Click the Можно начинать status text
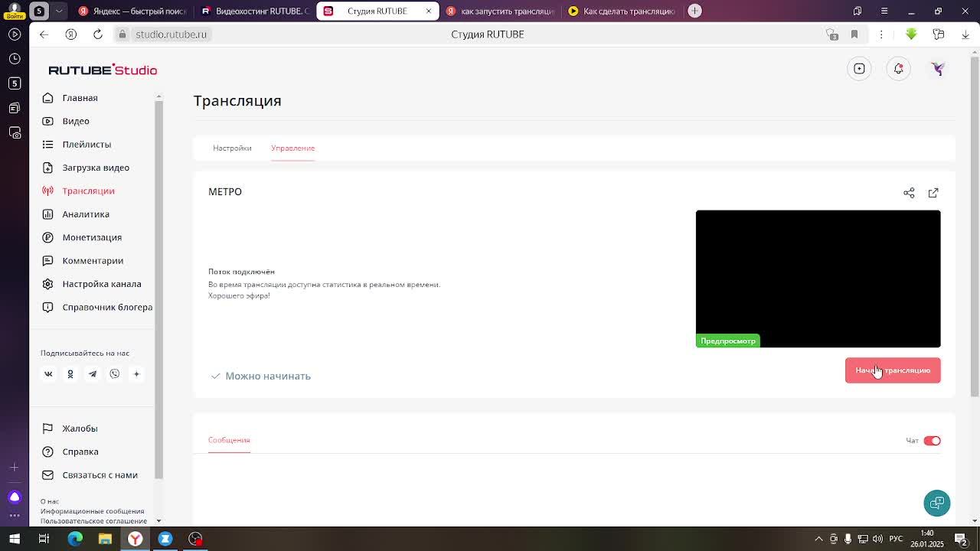This screenshot has height=551, width=980. tap(268, 376)
